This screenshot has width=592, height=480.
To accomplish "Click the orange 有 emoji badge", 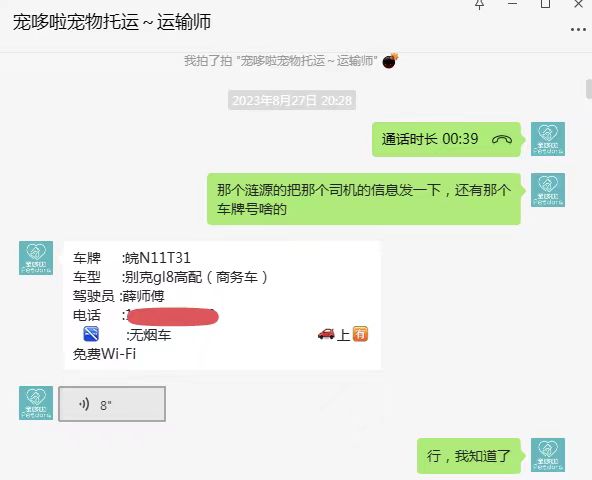I will pos(360,334).
